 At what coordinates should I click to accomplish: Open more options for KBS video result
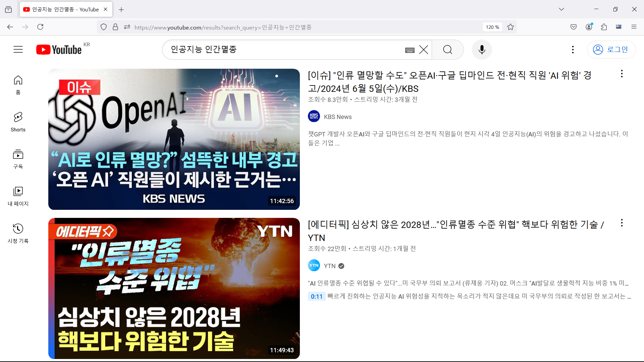tap(622, 74)
